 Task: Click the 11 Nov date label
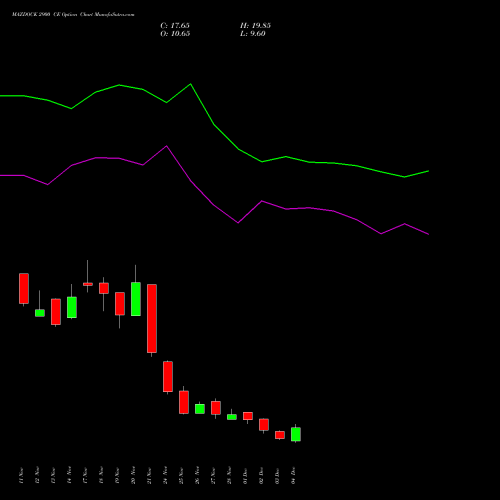(x=21, y=475)
